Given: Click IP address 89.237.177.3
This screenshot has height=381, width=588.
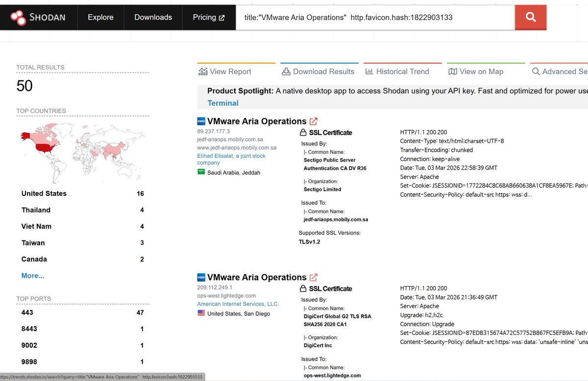Looking at the screenshot, I should pyautogui.click(x=213, y=132).
